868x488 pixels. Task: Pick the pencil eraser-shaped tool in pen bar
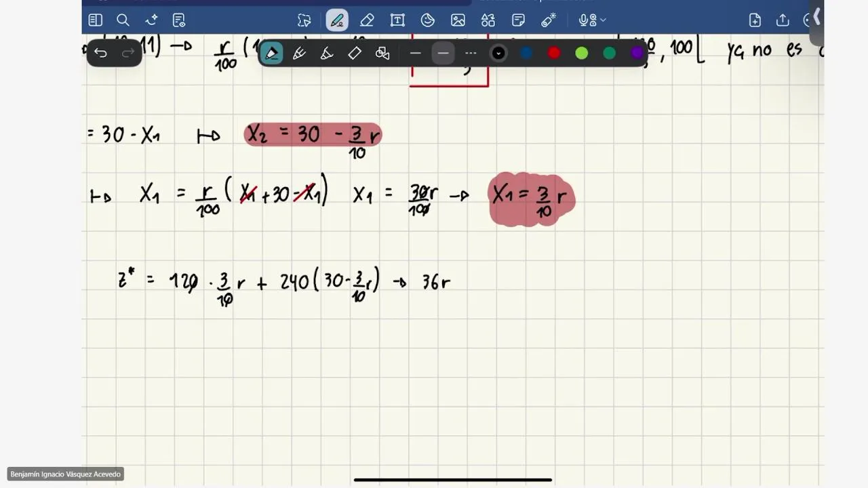coord(355,53)
